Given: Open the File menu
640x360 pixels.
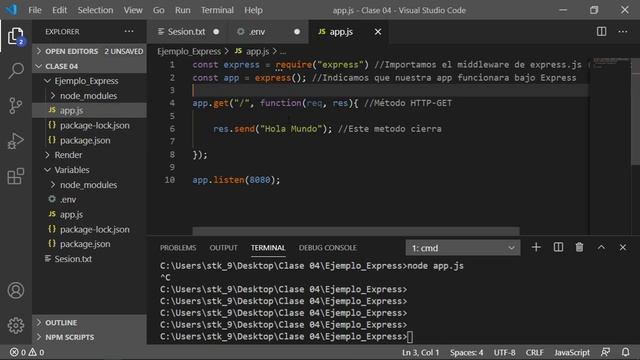Looking at the screenshot, I should 35,10.
